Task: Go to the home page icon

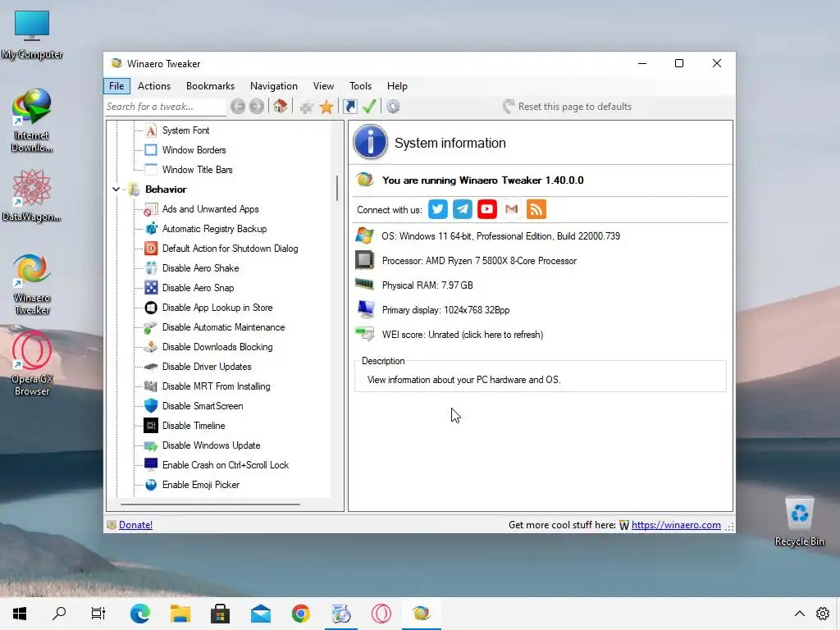Action: click(x=280, y=106)
